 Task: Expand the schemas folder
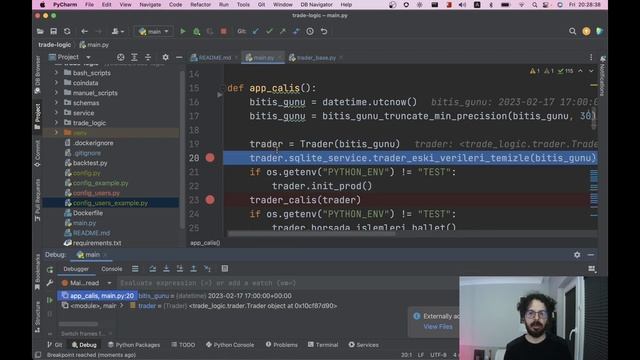(x=56, y=103)
